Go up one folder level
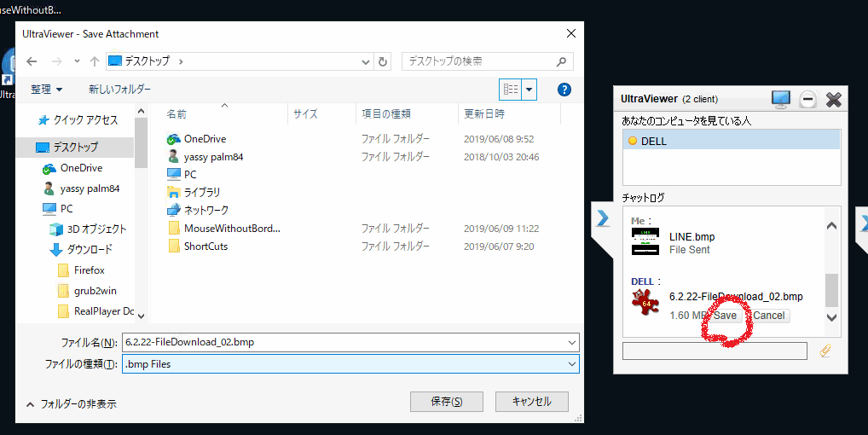868x435 pixels. (95, 61)
